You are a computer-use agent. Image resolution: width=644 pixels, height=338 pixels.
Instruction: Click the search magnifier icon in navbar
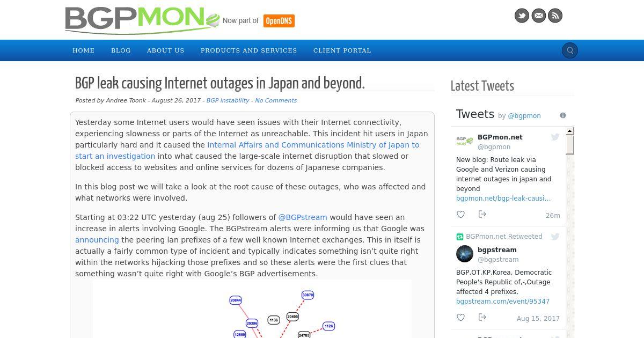click(570, 50)
